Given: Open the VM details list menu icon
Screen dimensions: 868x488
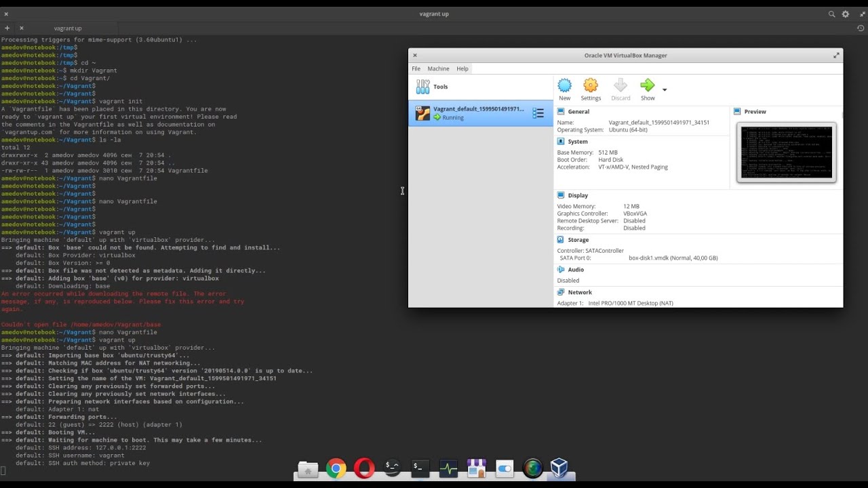Looking at the screenshot, I should (x=538, y=113).
